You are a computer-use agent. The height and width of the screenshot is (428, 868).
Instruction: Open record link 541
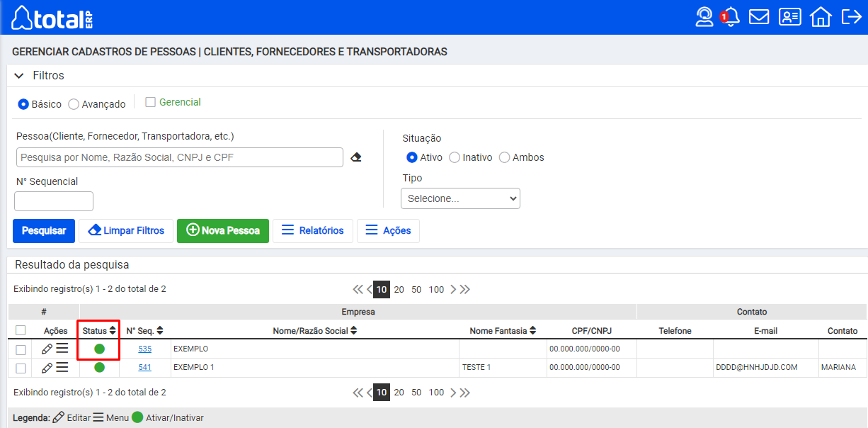[144, 367]
